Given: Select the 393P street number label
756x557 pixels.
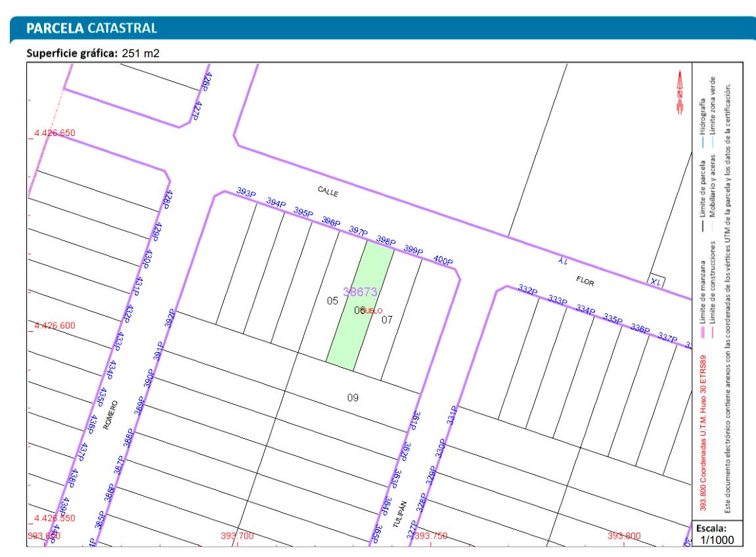Looking at the screenshot, I should (246, 193).
